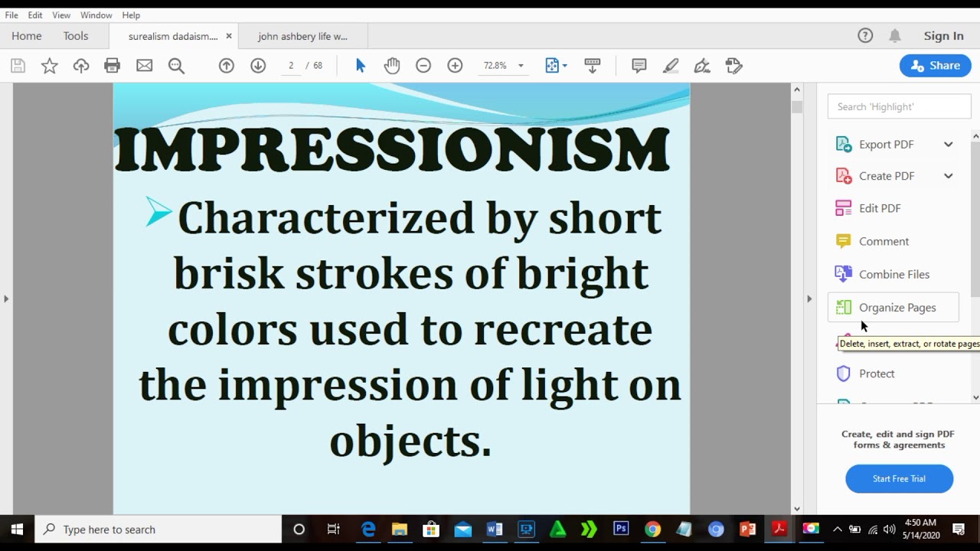Screen dimensions: 980x551
Task: Switch to the Home tab
Action: (x=27, y=36)
